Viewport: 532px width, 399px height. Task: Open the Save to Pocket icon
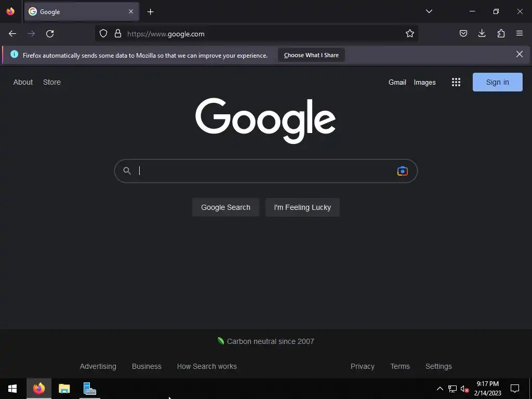[x=463, y=33]
